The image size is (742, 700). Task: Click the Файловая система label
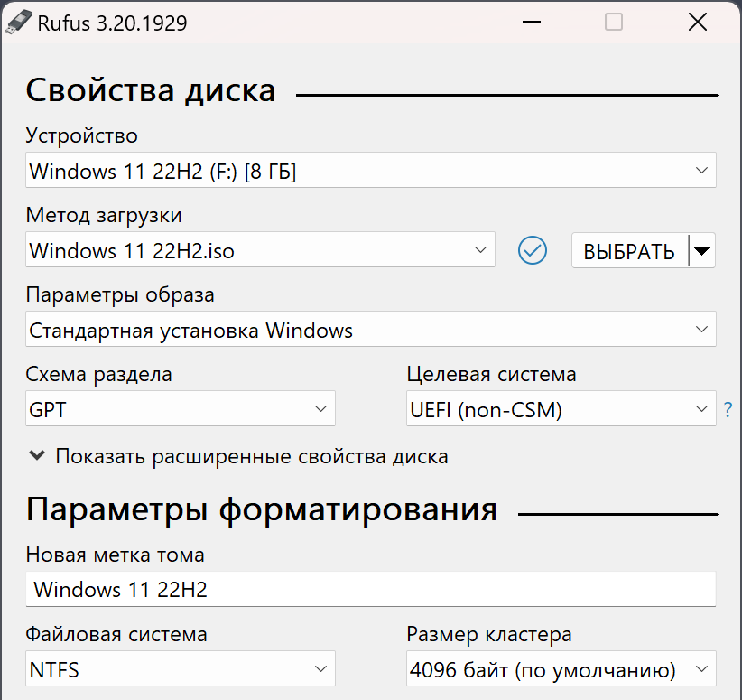(116, 634)
